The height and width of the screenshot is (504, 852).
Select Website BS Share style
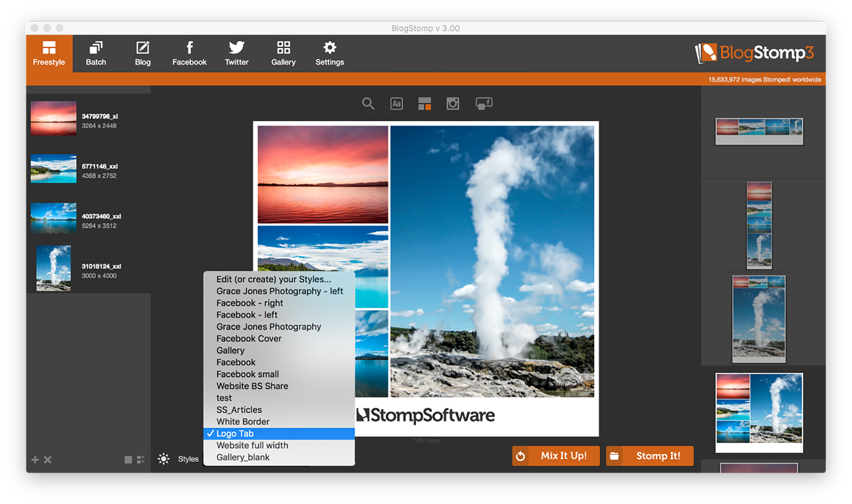tap(279, 386)
